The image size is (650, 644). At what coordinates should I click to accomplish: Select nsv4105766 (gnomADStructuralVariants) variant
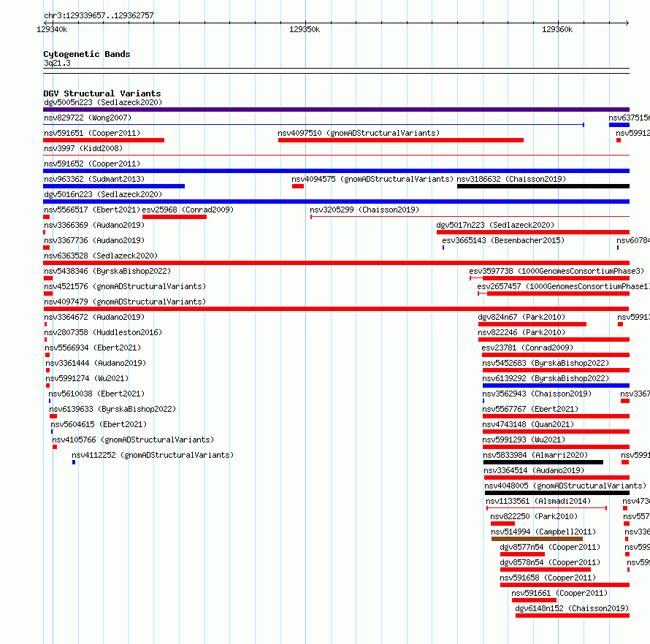click(133, 440)
